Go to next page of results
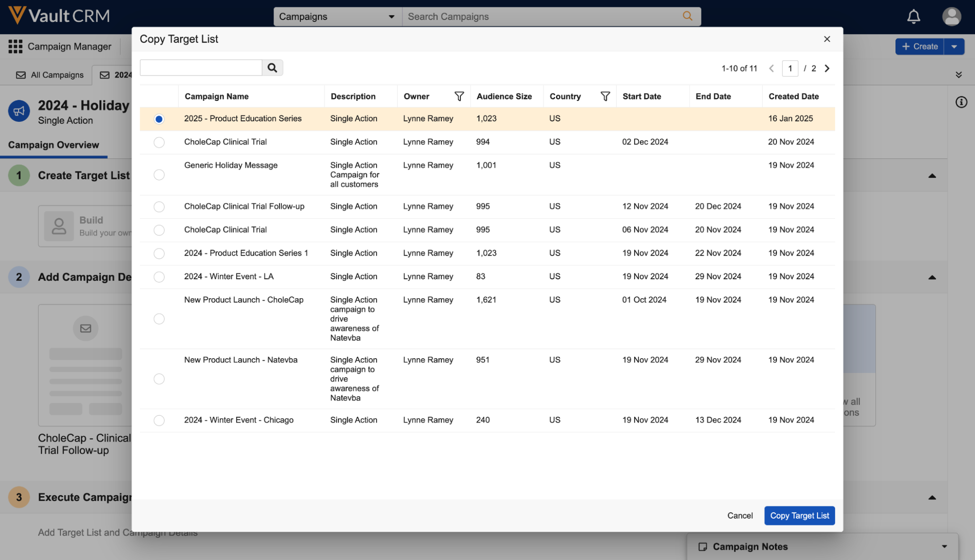Screen dimensions: 975x560 point(827,69)
